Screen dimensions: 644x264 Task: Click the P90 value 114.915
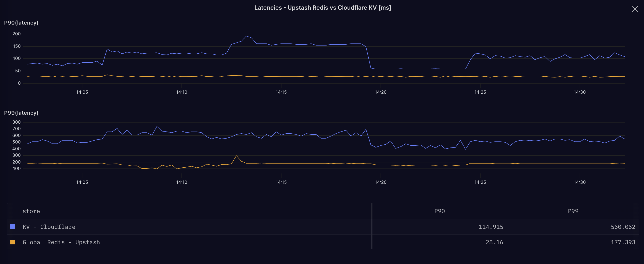tap(490, 227)
